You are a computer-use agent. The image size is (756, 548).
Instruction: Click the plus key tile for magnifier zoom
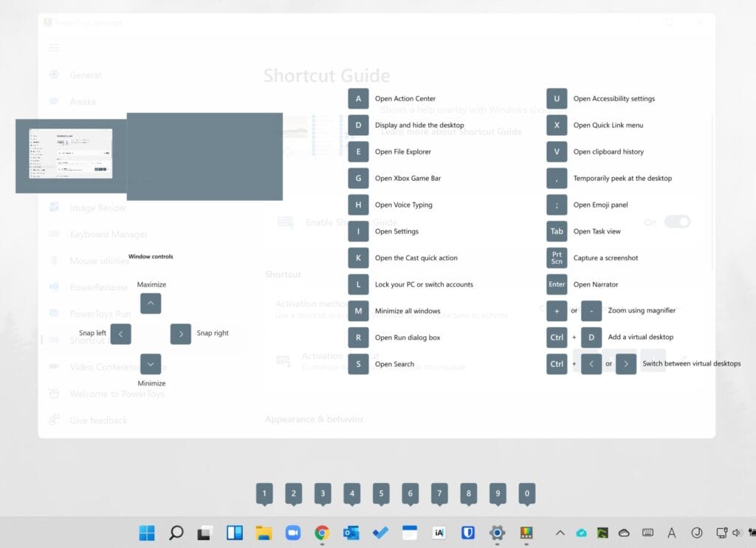click(x=557, y=311)
